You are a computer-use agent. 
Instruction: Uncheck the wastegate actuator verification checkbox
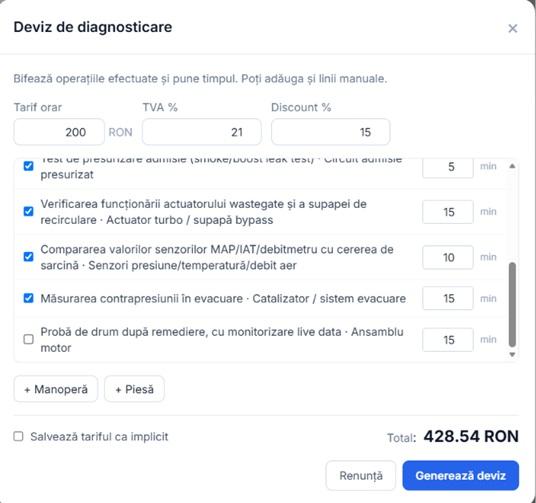[x=28, y=211]
